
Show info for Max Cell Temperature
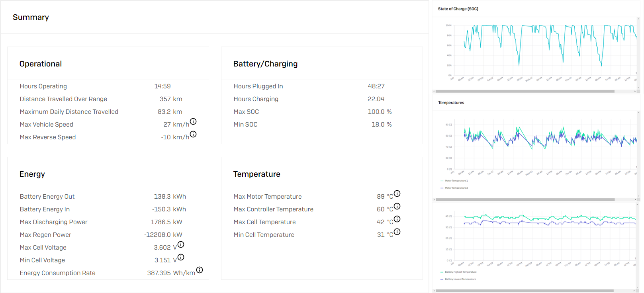pyautogui.click(x=397, y=219)
